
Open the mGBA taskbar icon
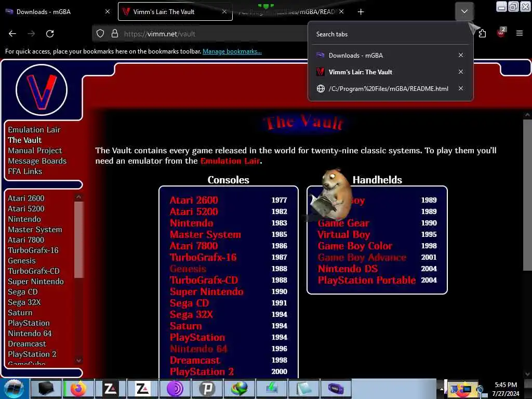336,389
